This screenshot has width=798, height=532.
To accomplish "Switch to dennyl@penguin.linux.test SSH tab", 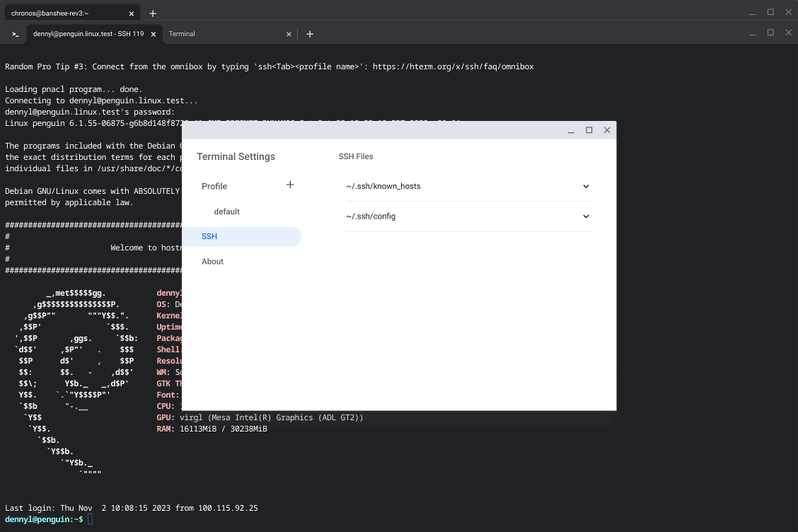I will [x=88, y=34].
